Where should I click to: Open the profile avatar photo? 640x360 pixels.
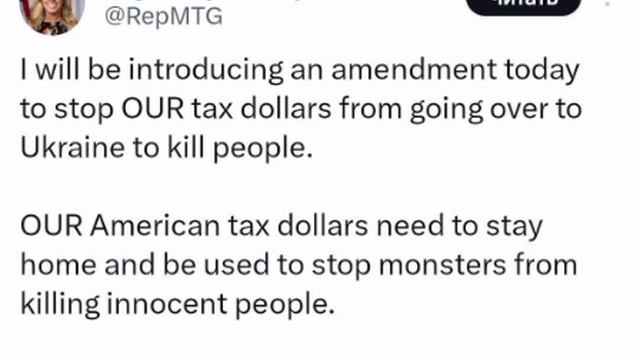(x=52, y=16)
